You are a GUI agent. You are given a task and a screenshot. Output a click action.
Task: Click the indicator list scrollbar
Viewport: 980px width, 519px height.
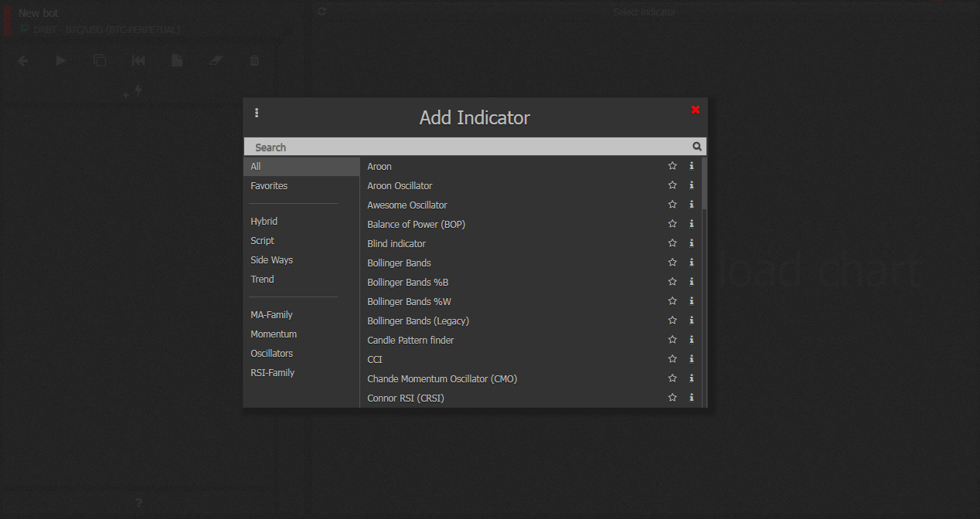[x=704, y=183]
